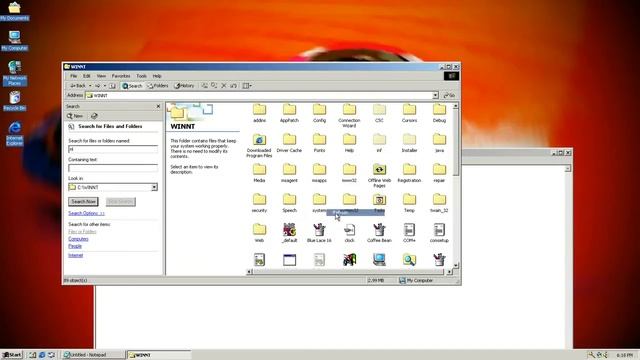
Task: Open the Help menu
Action: pyautogui.click(x=157, y=76)
